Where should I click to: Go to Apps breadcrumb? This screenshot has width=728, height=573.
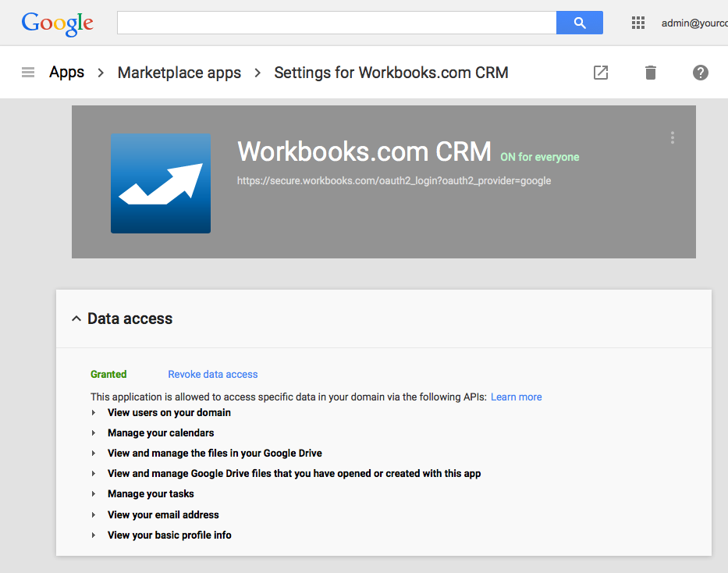pyautogui.click(x=67, y=73)
